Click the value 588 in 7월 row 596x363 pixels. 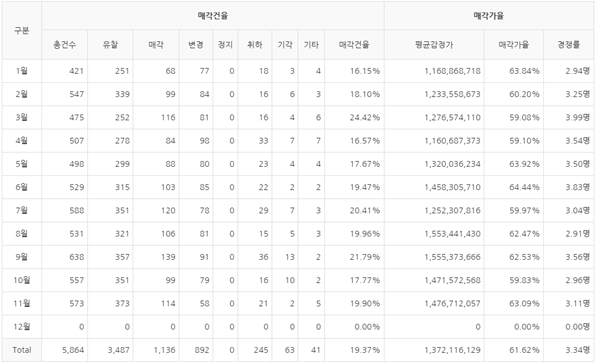76,210
